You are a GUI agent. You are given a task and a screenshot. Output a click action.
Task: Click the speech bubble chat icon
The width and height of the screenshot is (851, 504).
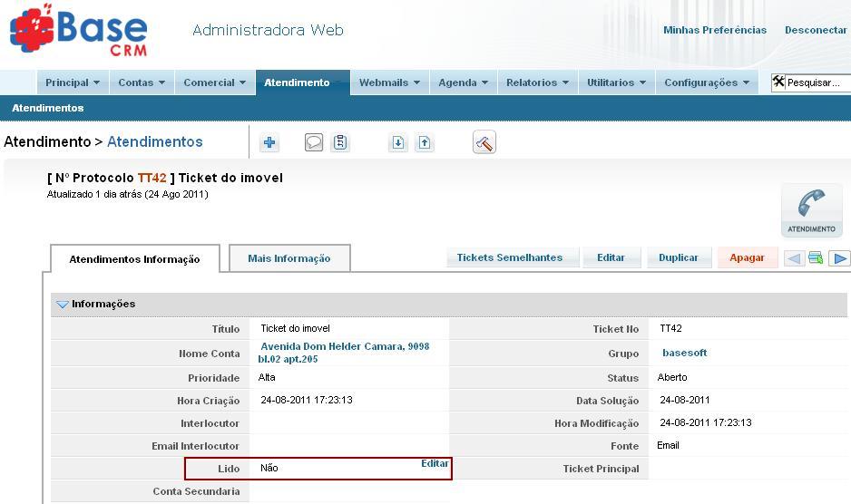(x=314, y=142)
